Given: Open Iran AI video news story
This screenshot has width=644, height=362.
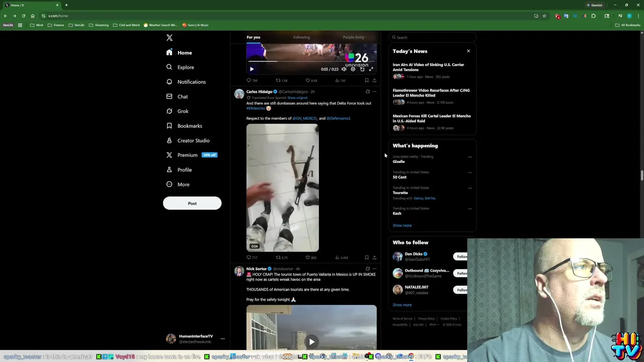Looking at the screenshot, I should pyautogui.click(x=431, y=70).
